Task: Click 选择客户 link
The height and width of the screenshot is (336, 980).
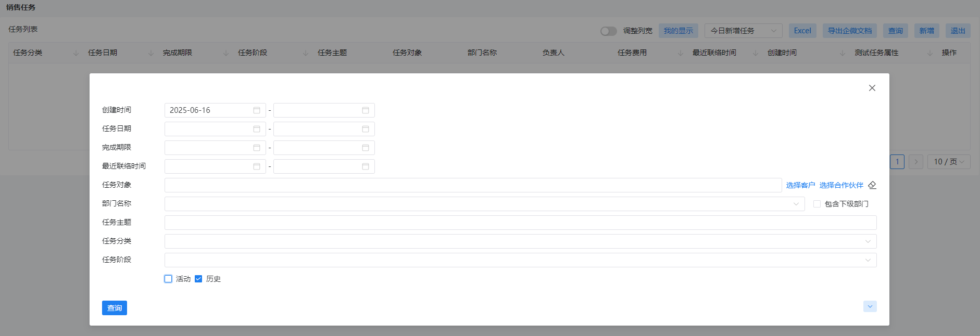Action: pos(801,185)
